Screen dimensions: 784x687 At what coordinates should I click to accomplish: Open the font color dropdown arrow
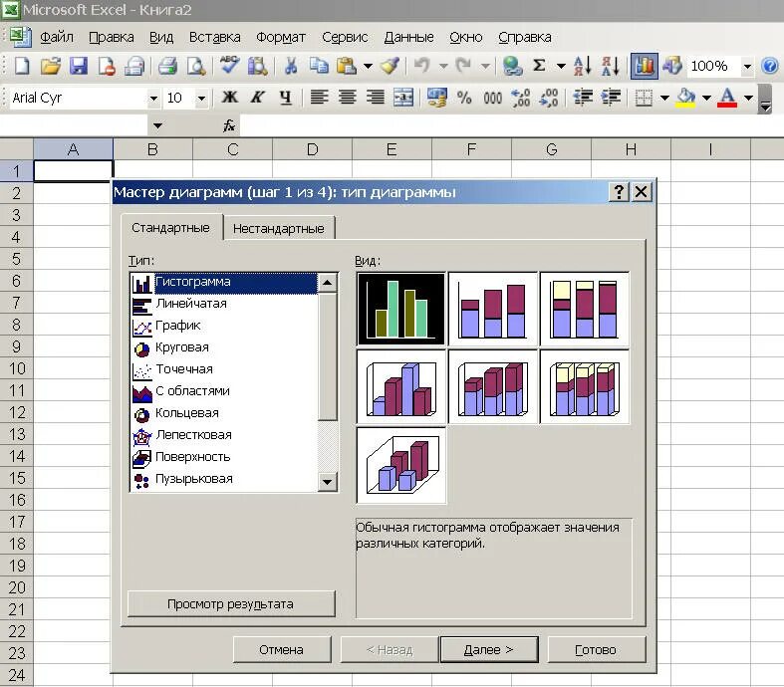point(748,98)
